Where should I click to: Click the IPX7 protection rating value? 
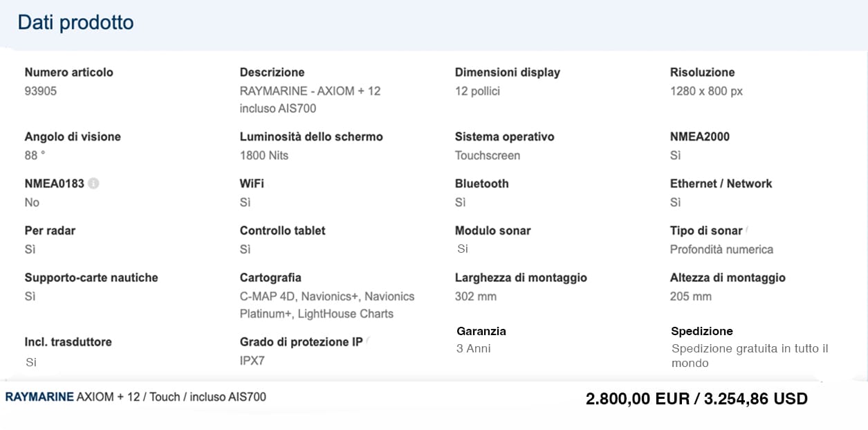point(252,360)
